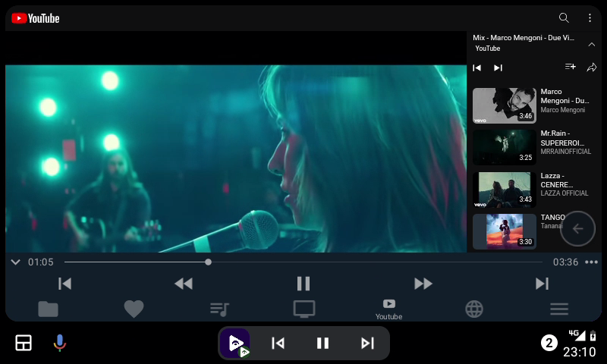Screen dimensions: 607x364
Task: Go to previous track in player
Action: [x=64, y=284]
